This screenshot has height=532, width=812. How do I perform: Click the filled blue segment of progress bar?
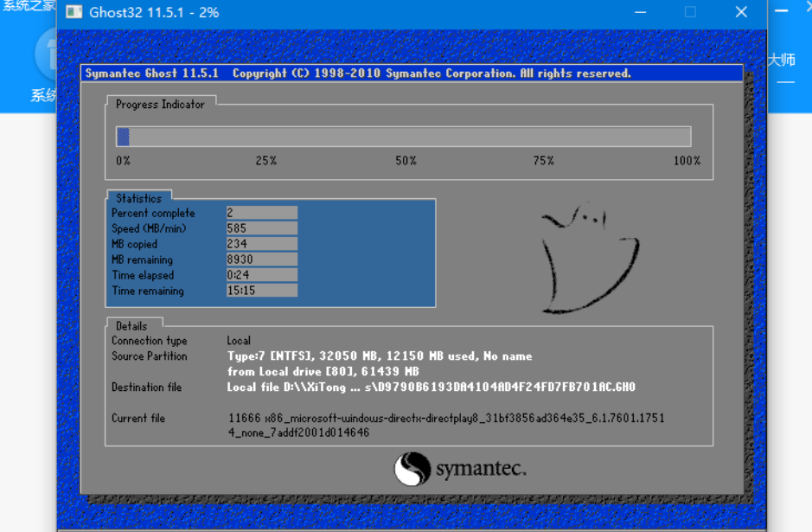pos(123,137)
